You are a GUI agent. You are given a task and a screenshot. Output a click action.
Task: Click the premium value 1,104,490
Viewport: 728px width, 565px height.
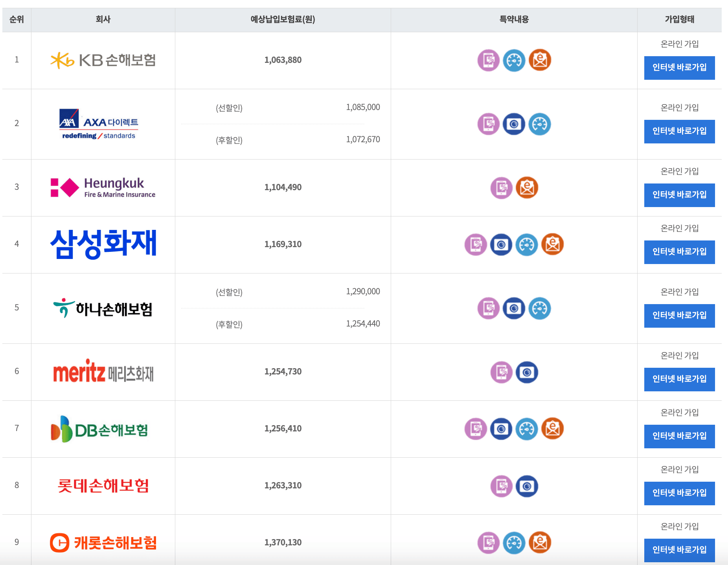point(283,187)
